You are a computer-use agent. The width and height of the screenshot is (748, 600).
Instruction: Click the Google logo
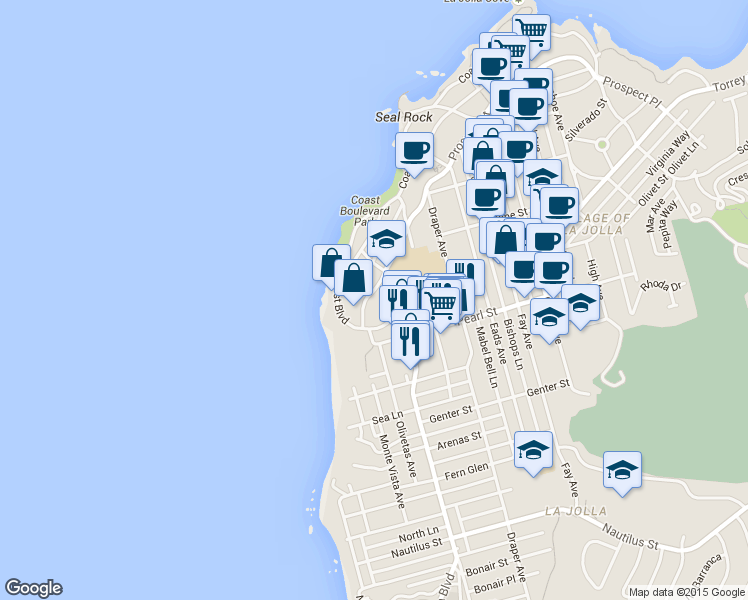click(34, 588)
